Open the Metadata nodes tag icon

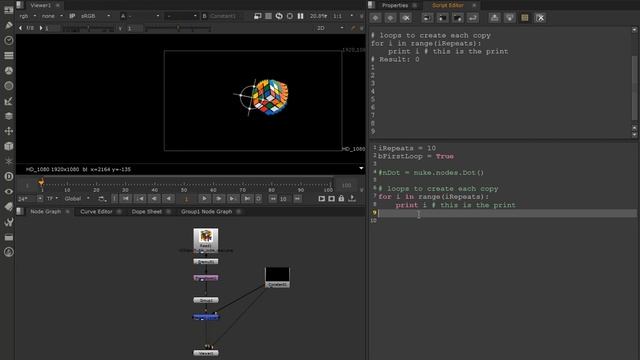pyautogui.click(x=9, y=207)
